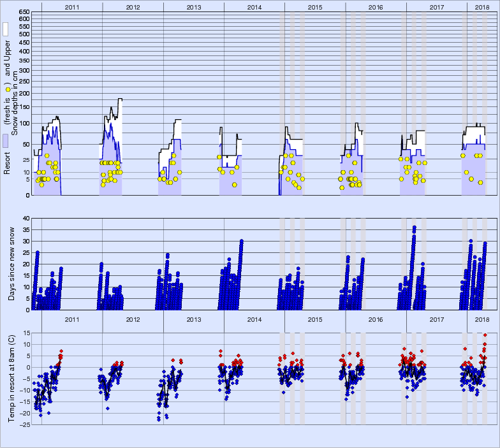Screen dimensions: 500x448
Task: Click the "Snow depths in cm" axis title
Action: point(15,106)
